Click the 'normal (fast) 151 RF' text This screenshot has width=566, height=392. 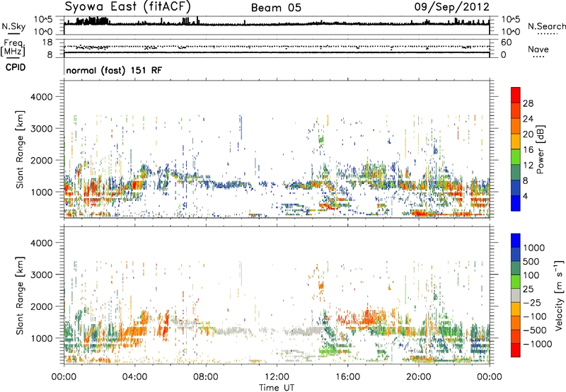[x=114, y=70]
